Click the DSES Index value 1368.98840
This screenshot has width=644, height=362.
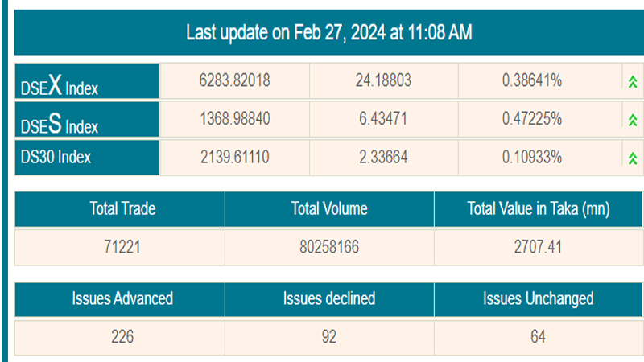click(x=234, y=120)
